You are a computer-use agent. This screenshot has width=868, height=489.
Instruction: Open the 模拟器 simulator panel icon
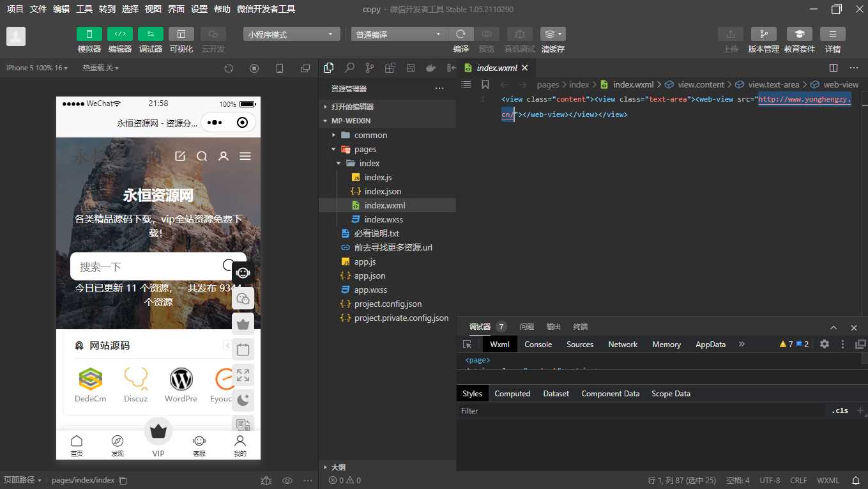[x=89, y=38]
